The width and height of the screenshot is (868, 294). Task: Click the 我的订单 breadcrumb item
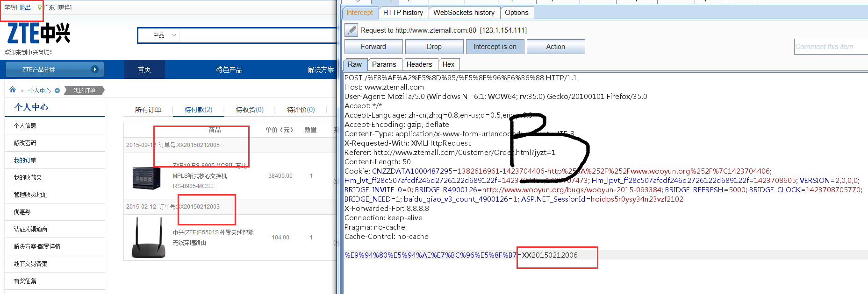pyautogui.click(x=84, y=91)
